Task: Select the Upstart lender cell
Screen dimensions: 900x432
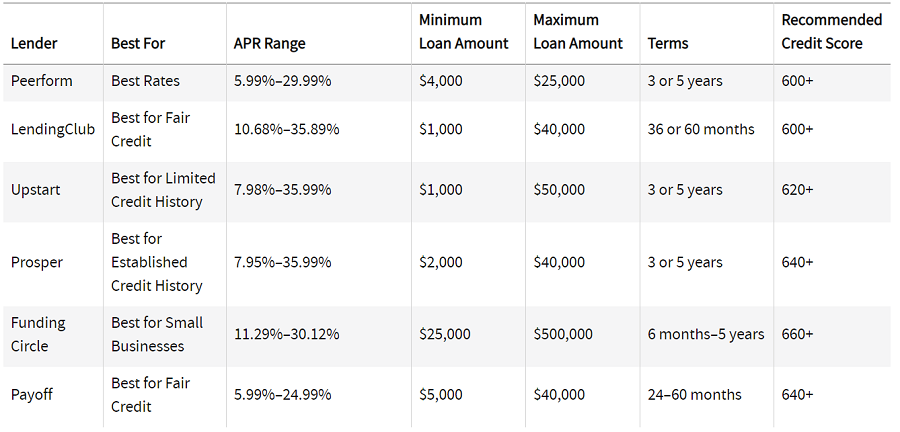Action: [36, 190]
